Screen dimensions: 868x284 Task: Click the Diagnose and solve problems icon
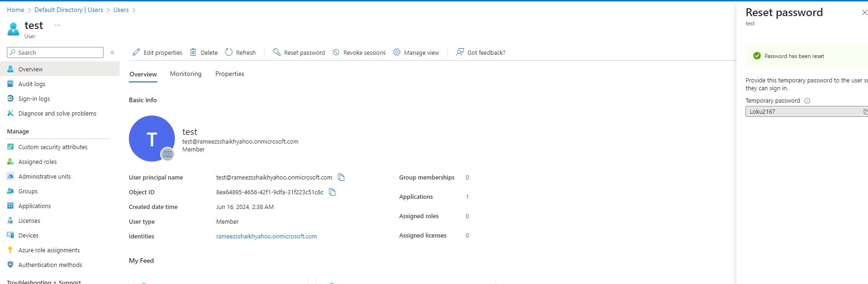point(10,113)
